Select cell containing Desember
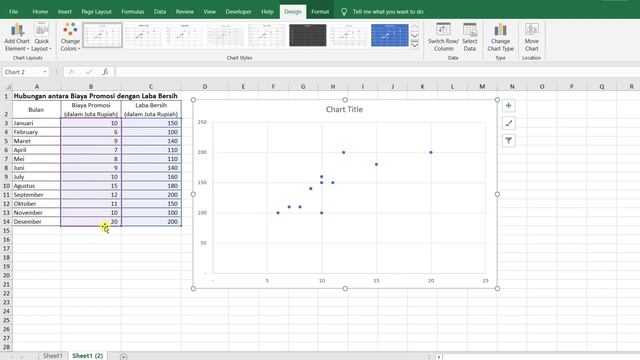 pos(36,222)
